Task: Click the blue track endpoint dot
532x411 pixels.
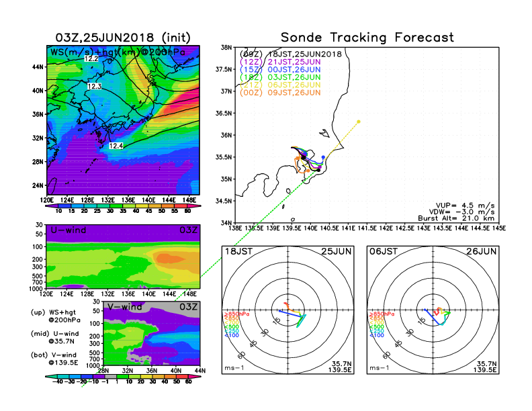Action: click(323, 157)
